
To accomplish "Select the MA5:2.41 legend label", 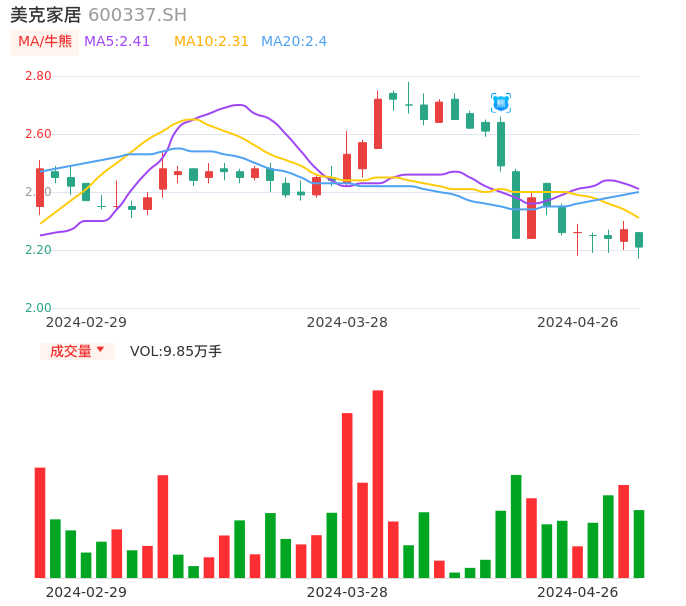I will 117,42.
